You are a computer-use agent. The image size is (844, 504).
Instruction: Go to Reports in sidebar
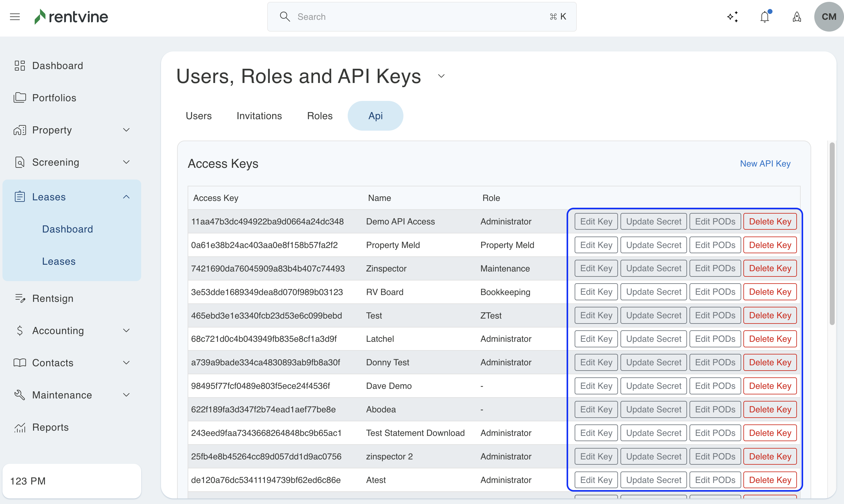[x=50, y=427]
